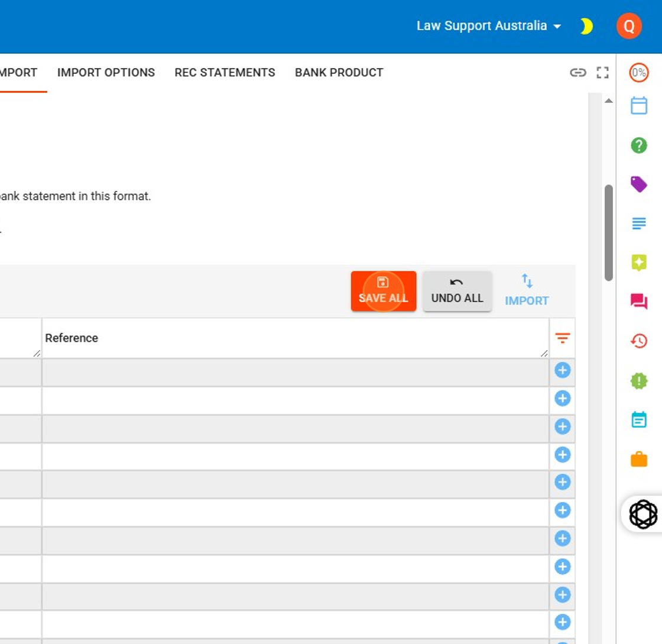Click the SAVE ALL button
This screenshot has width=662, height=644.
[x=383, y=291]
